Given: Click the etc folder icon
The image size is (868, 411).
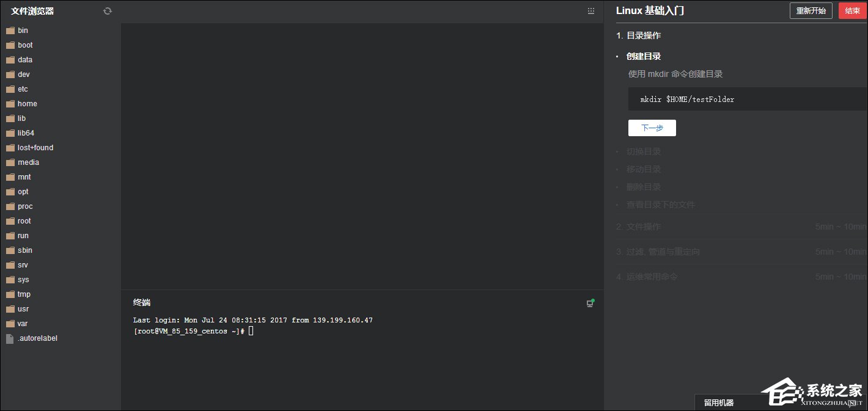Looking at the screenshot, I should (10, 89).
